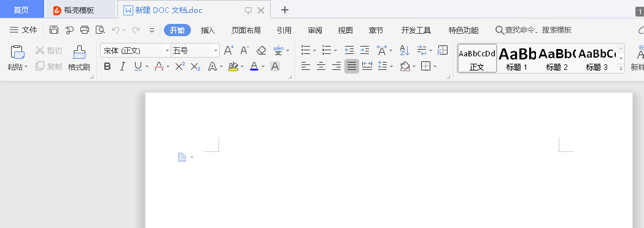The height and width of the screenshot is (228, 644).
Task: Switch to 稻壳模板 tab
Action: 80,10
